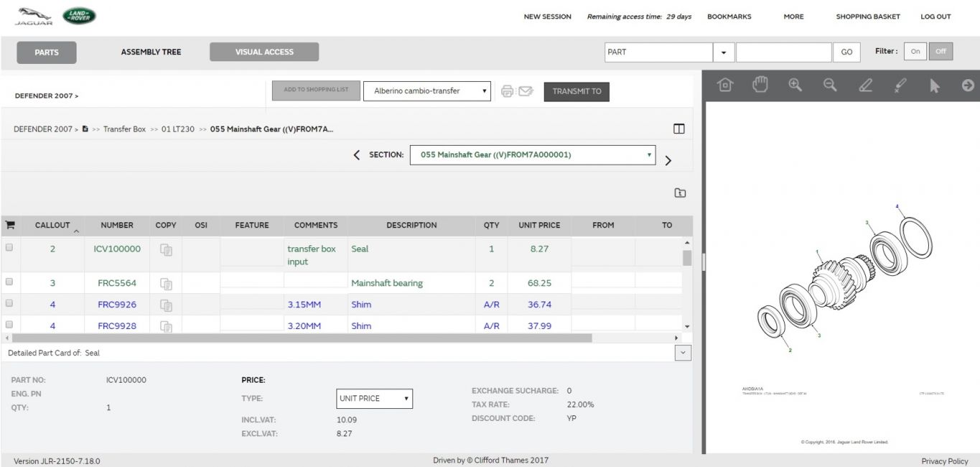Open the PART search type dropdown

coord(723,52)
